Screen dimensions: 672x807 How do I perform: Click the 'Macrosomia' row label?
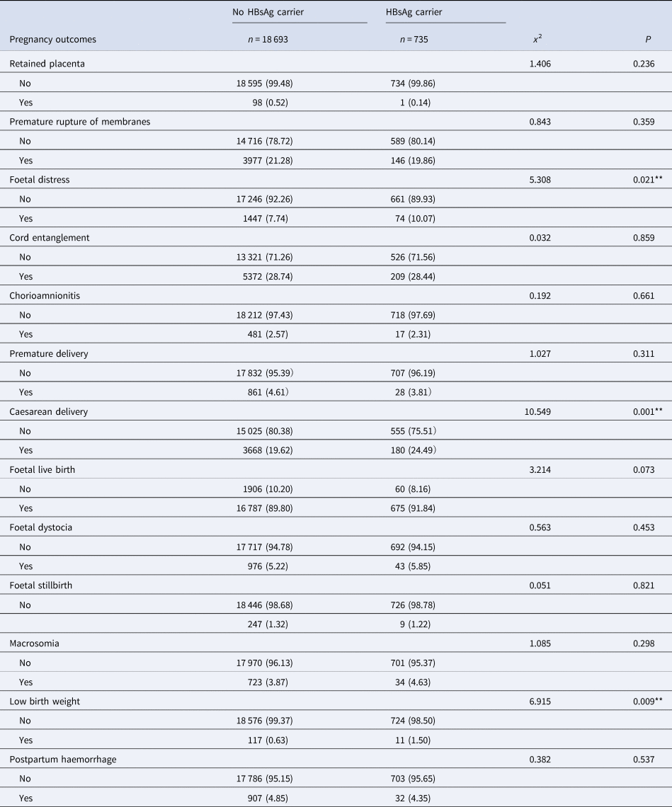pyautogui.click(x=34, y=643)
